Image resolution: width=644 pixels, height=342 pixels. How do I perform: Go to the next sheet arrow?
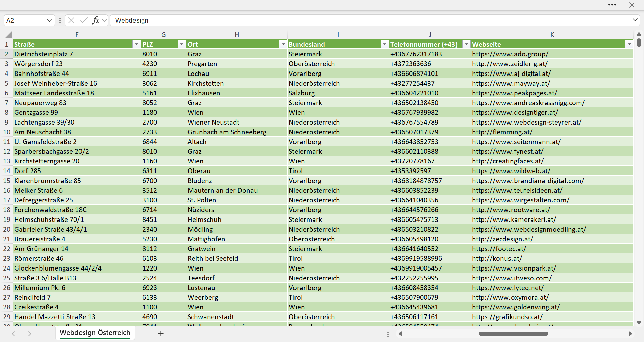point(30,334)
